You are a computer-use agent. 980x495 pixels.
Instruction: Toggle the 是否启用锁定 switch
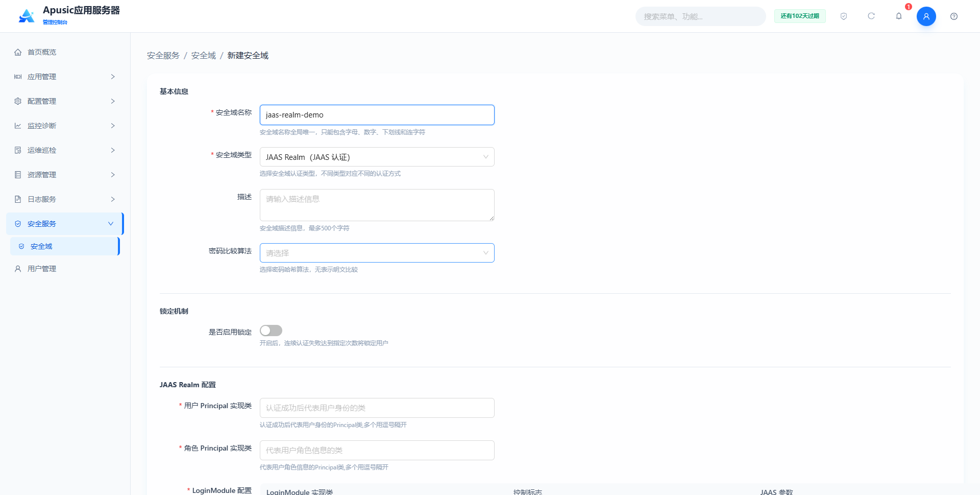[271, 331]
